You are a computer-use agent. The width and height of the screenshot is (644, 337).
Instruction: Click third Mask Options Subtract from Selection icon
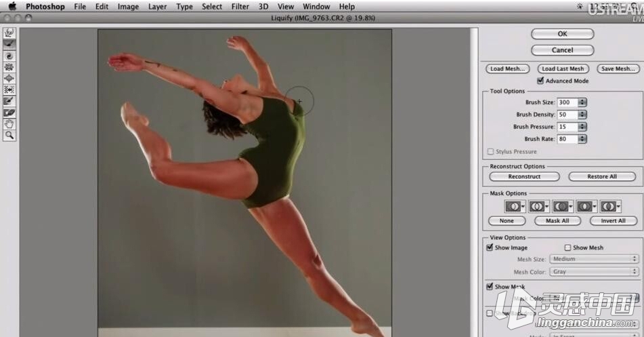pos(560,206)
